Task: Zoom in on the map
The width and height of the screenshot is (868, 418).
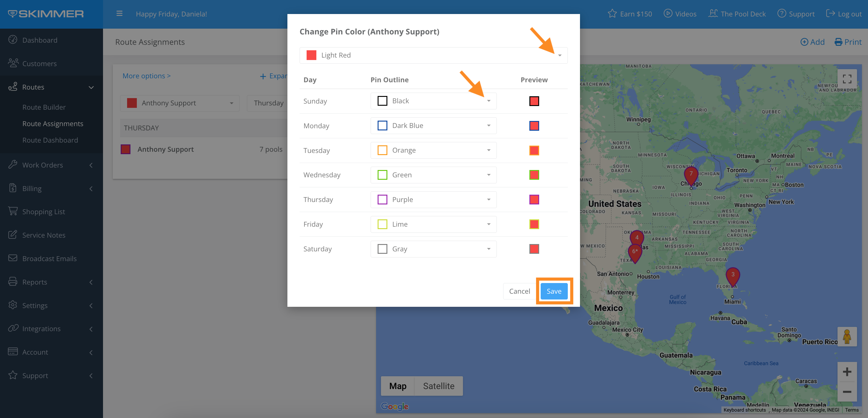Action: click(847, 371)
